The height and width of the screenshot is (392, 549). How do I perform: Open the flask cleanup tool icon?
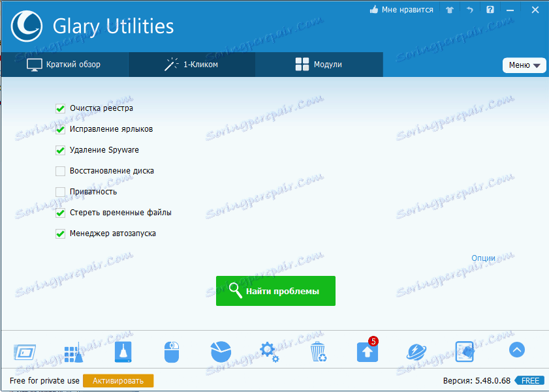pos(123,351)
